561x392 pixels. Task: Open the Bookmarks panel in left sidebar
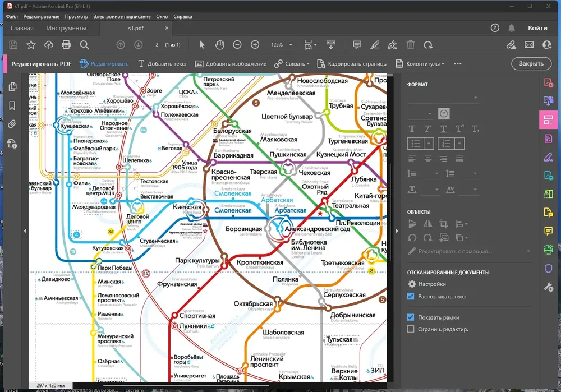click(12, 106)
